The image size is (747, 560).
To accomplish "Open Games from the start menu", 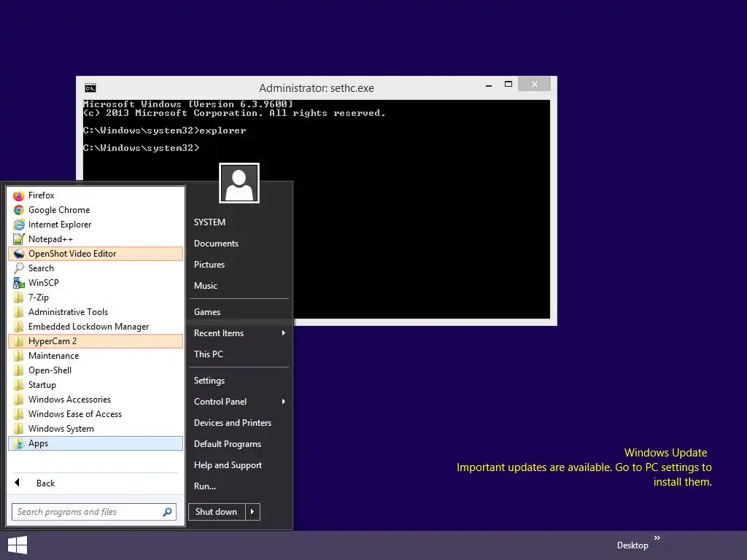I will pos(239,312).
